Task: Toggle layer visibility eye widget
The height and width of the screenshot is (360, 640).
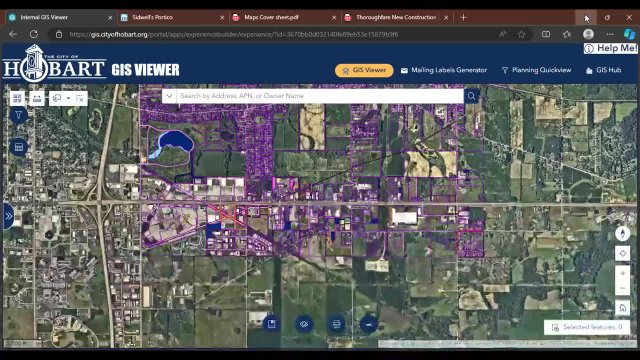Action: (304, 324)
